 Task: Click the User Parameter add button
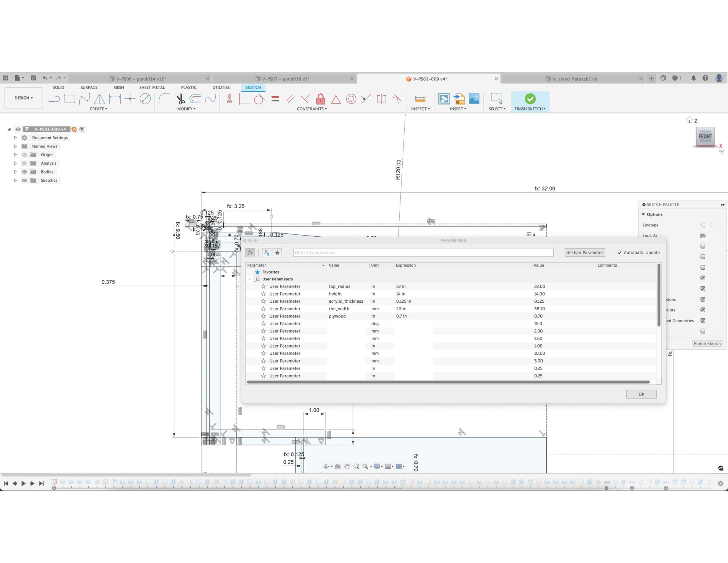(x=585, y=252)
